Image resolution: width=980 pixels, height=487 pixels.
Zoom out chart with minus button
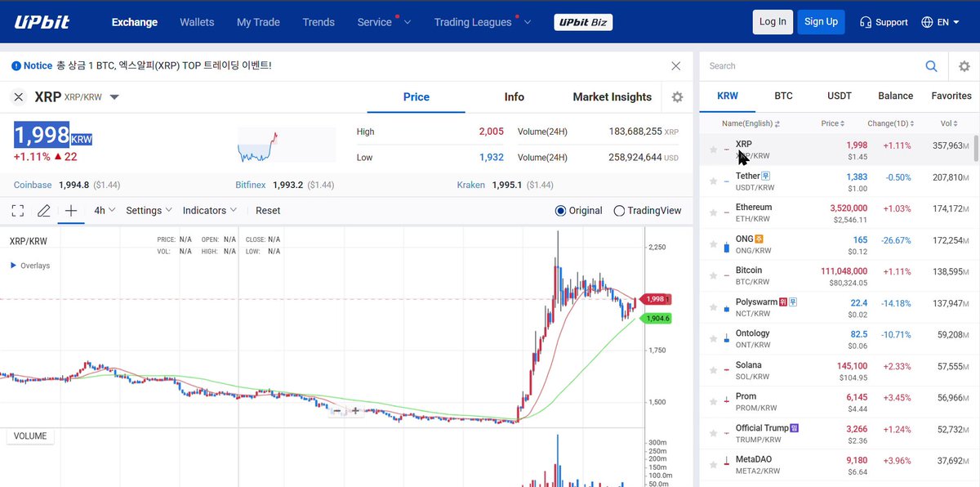click(337, 411)
